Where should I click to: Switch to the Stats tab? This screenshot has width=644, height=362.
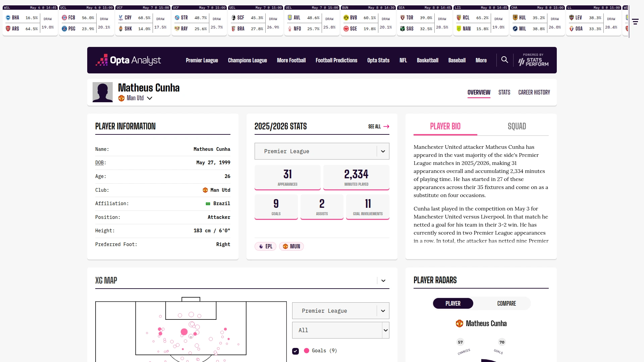point(504,93)
